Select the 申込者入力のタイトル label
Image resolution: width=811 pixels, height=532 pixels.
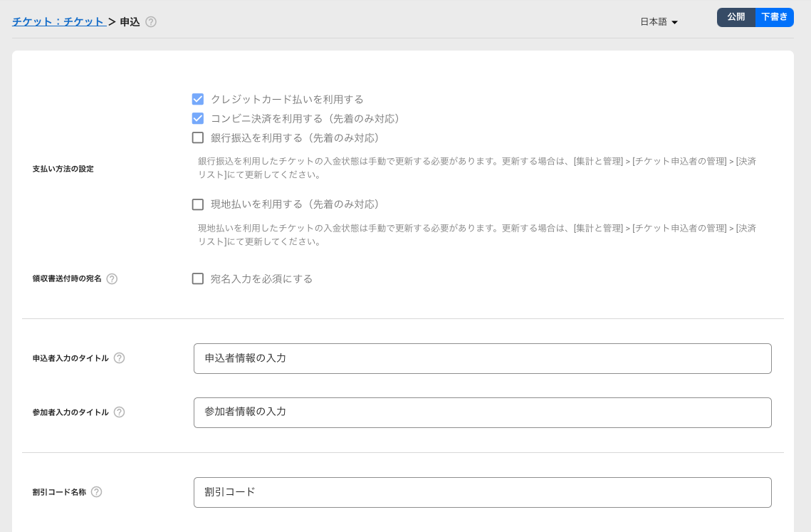click(70, 358)
